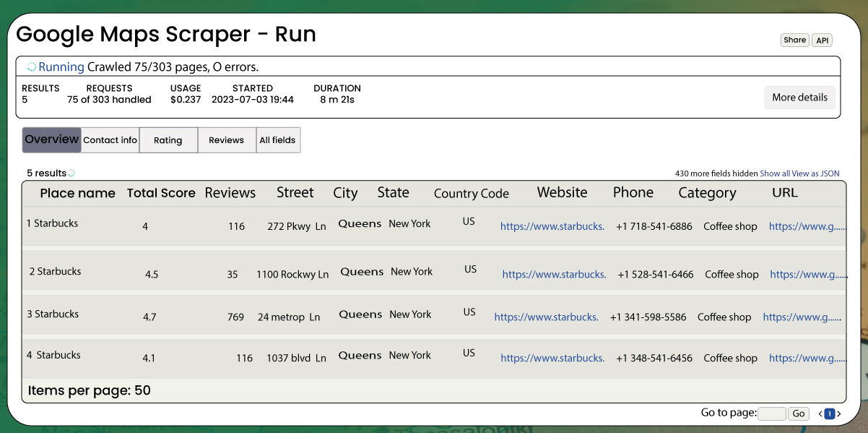Click the reviews count 769
The width and height of the screenshot is (868, 433).
tap(235, 317)
